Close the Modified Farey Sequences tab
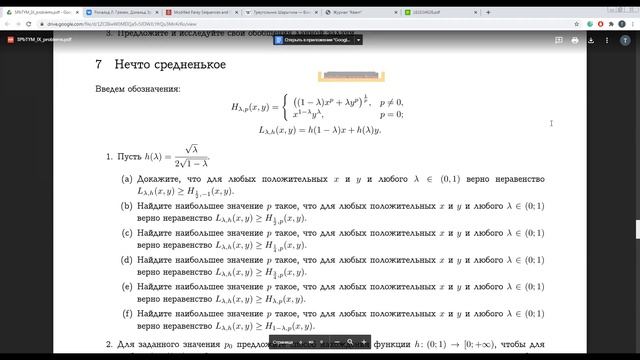640x360 pixels. coord(236,12)
